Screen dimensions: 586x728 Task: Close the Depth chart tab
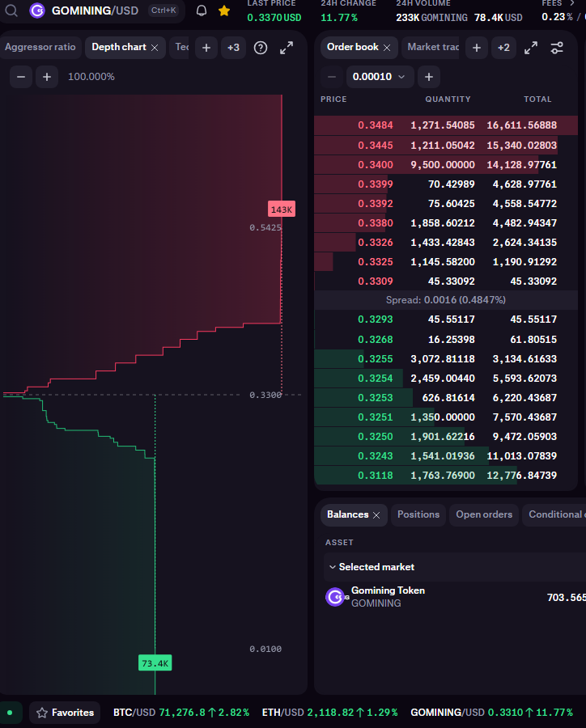[x=155, y=48]
